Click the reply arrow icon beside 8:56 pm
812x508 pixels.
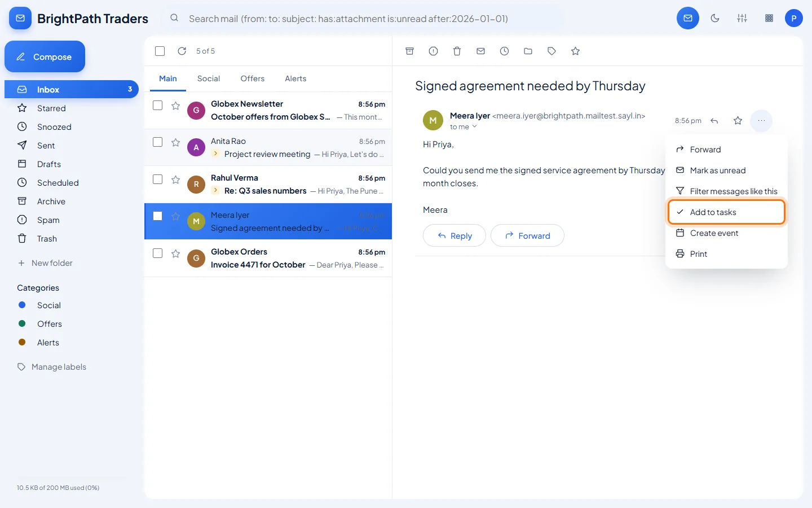pyautogui.click(x=714, y=121)
